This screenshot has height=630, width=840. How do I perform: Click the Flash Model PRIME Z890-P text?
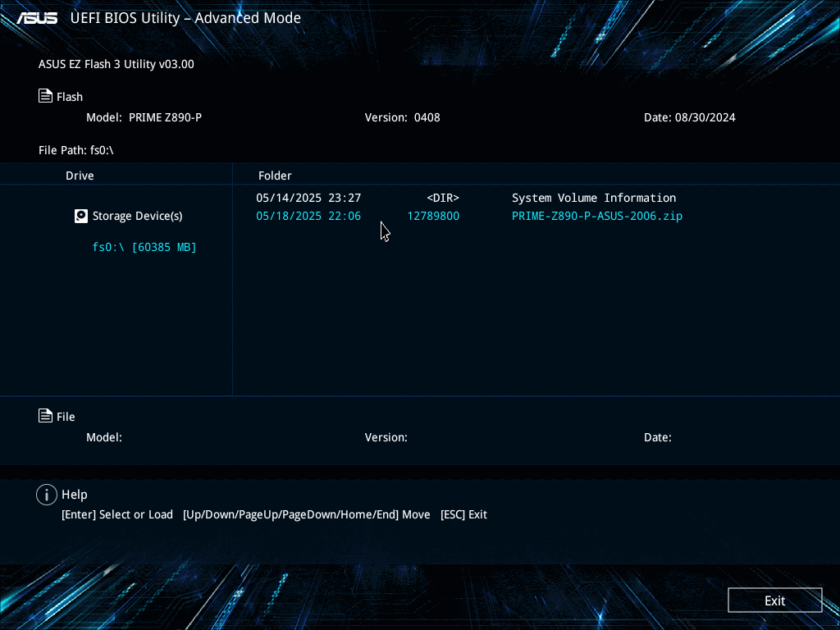point(144,117)
